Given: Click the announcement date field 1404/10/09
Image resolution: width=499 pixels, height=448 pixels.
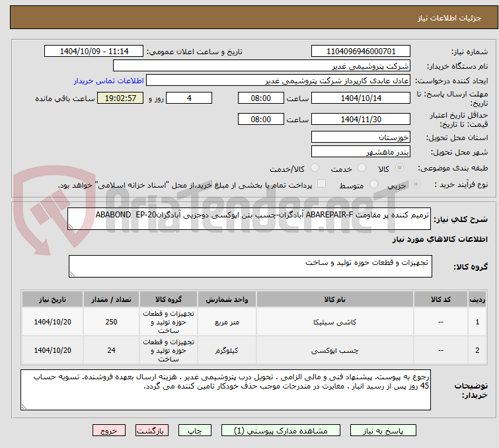Looking at the screenshot, I should tap(94, 52).
